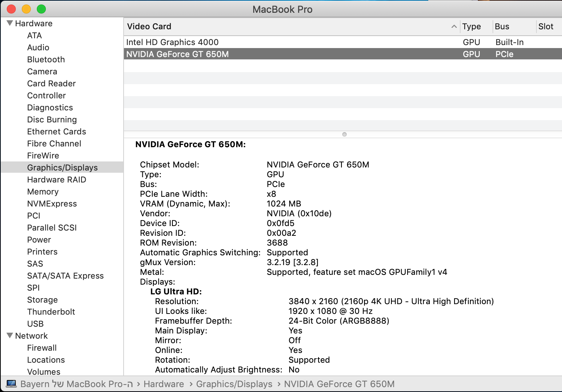Select Disc Burning in the sidebar
This screenshot has height=392, width=562.
click(52, 119)
